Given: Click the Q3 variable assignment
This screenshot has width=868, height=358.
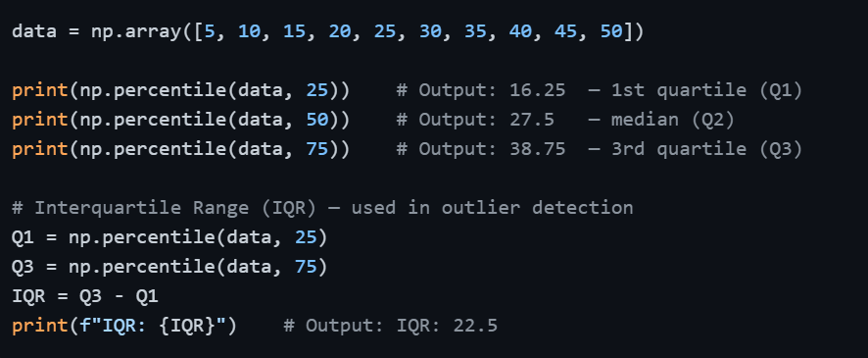Looking at the screenshot, I should click(169, 267).
